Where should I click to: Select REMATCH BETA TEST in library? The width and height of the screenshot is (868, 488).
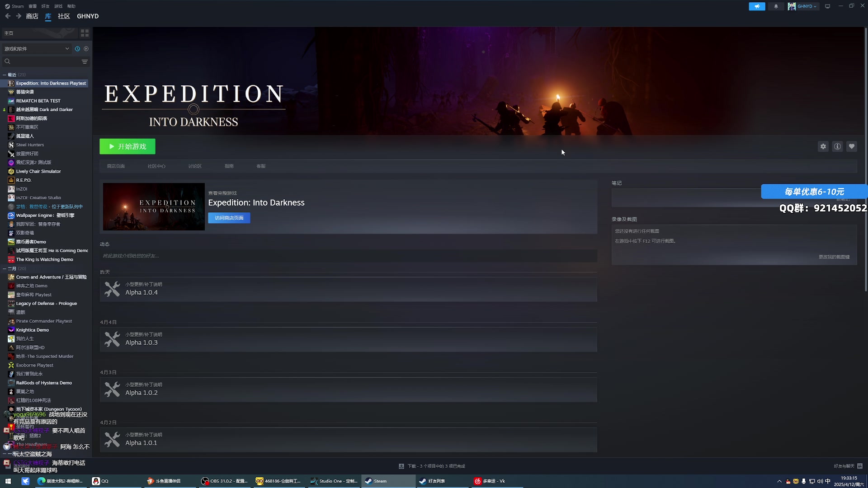point(38,101)
